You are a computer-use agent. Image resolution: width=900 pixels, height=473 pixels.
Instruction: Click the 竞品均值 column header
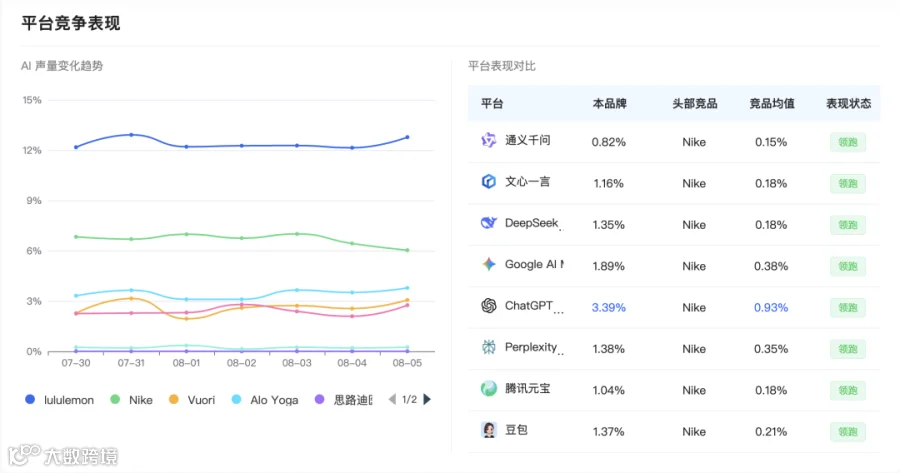(772, 103)
